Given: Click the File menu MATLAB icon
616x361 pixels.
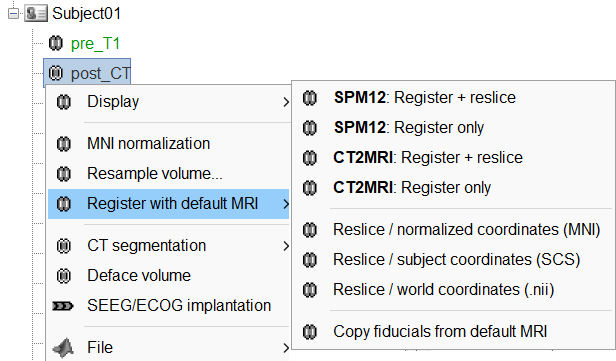Looking at the screenshot, I should coord(63,348).
